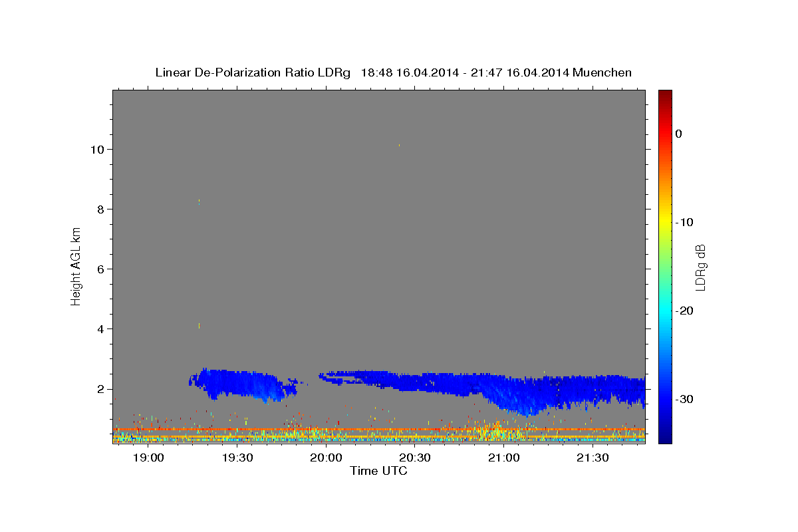Click the '20:30' time tick label

point(416,458)
